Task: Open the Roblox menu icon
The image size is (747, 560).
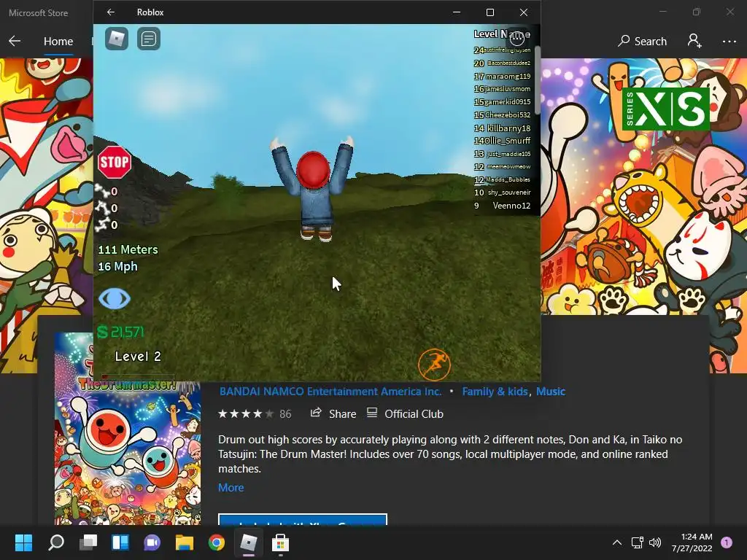Action: [x=116, y=39]
